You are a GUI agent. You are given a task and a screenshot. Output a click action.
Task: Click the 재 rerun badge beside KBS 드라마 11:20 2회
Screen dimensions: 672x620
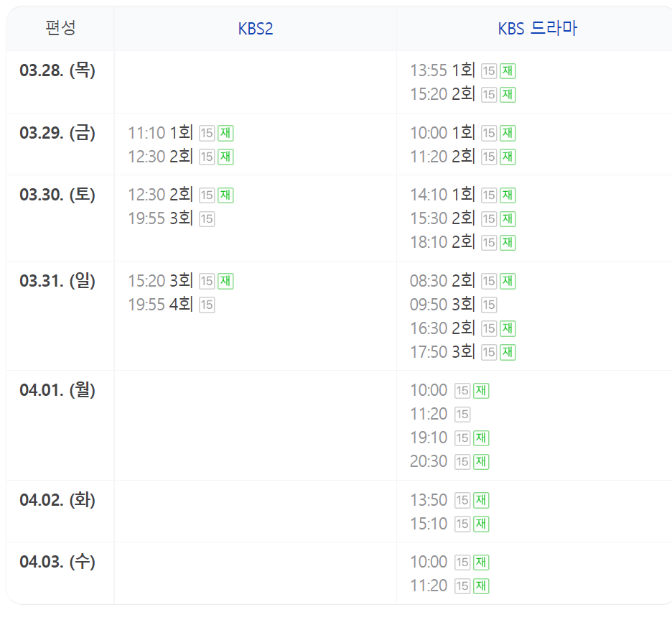click(x=508, y=157)
